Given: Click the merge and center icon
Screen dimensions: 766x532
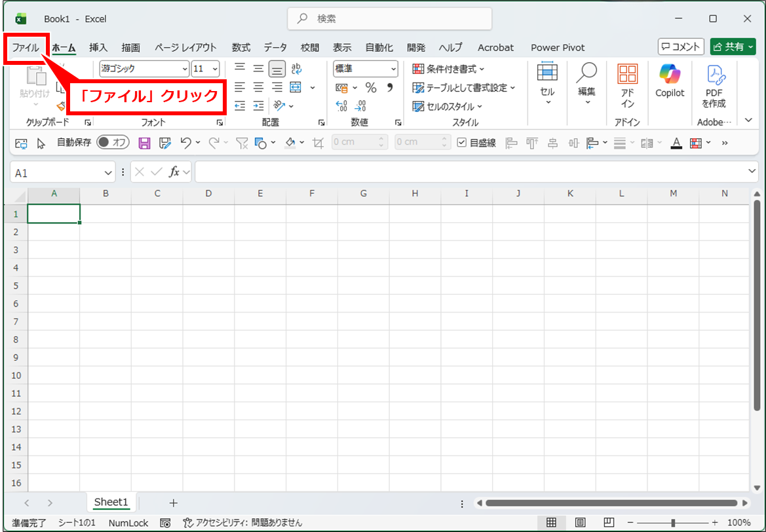Looking at the screenshot, I should (296, 88).
